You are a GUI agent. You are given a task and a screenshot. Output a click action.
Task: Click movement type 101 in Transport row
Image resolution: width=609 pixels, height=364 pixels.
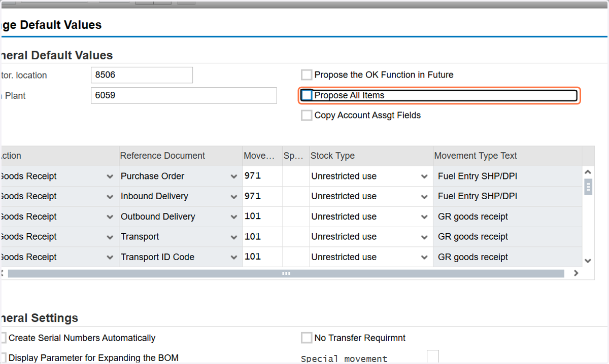pos(263,237)
